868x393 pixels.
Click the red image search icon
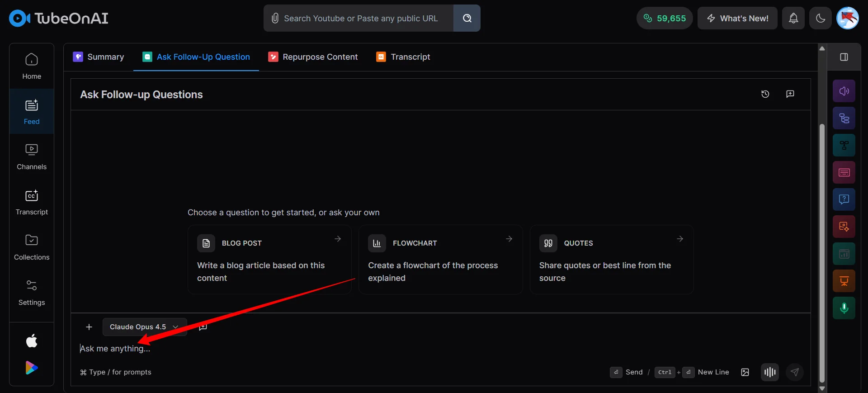[x=844, y=227]
